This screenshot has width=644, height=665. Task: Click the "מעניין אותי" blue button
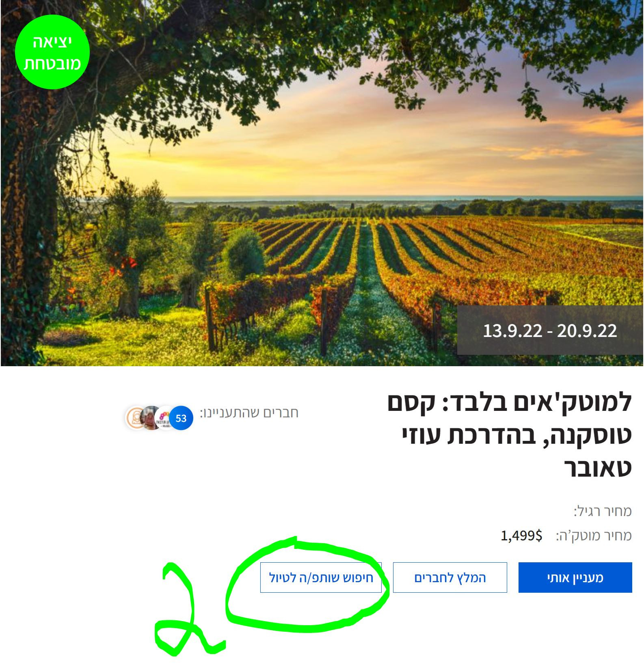(x=575, y=577)
